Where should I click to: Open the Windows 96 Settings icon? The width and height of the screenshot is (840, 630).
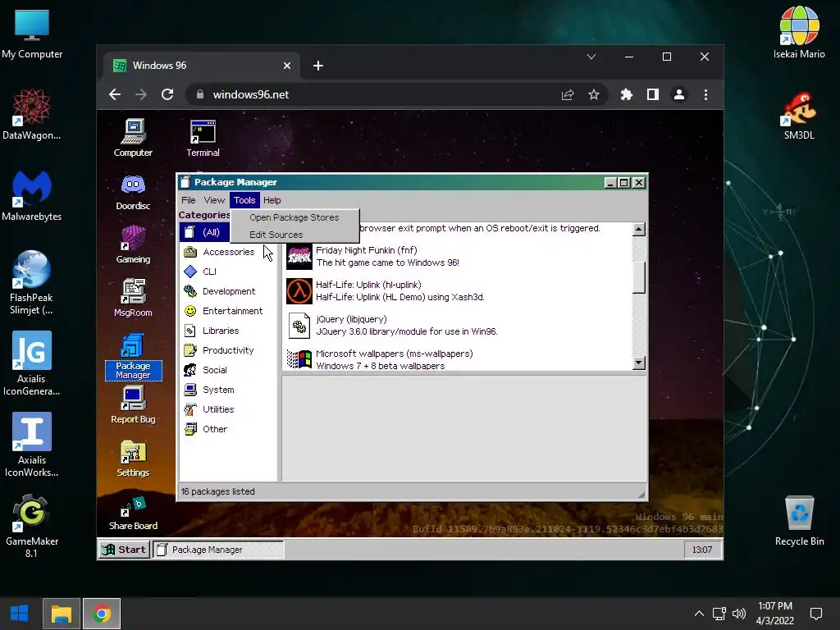(x=133, y=458)
